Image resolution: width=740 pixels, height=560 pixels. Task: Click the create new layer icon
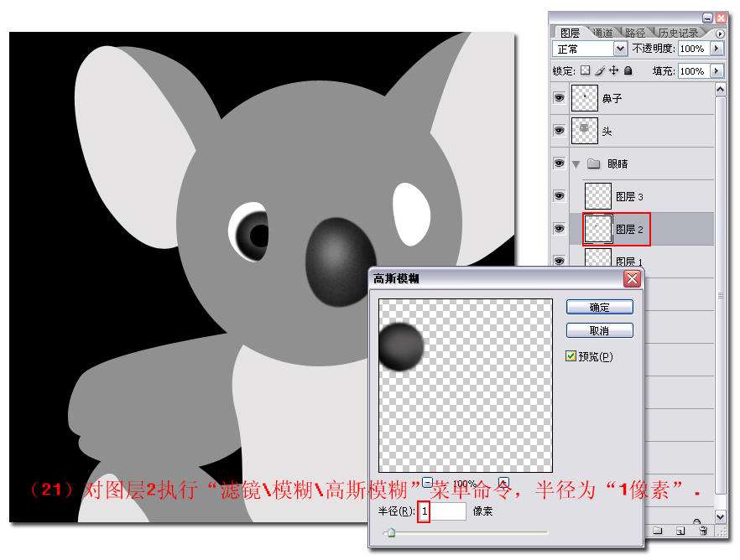(680, 531)
